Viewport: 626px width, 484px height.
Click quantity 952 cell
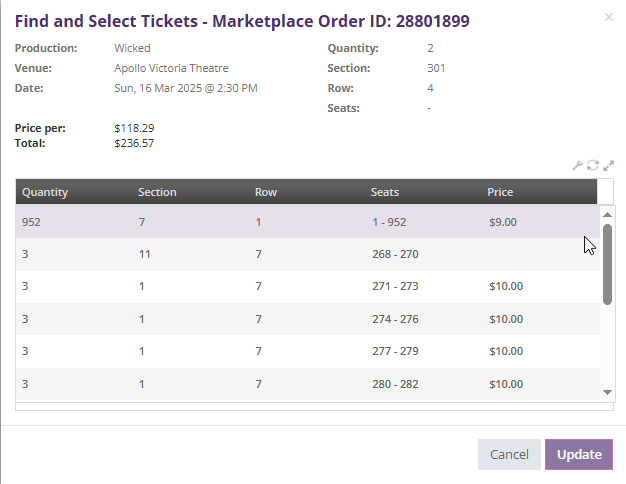(31, 222)
